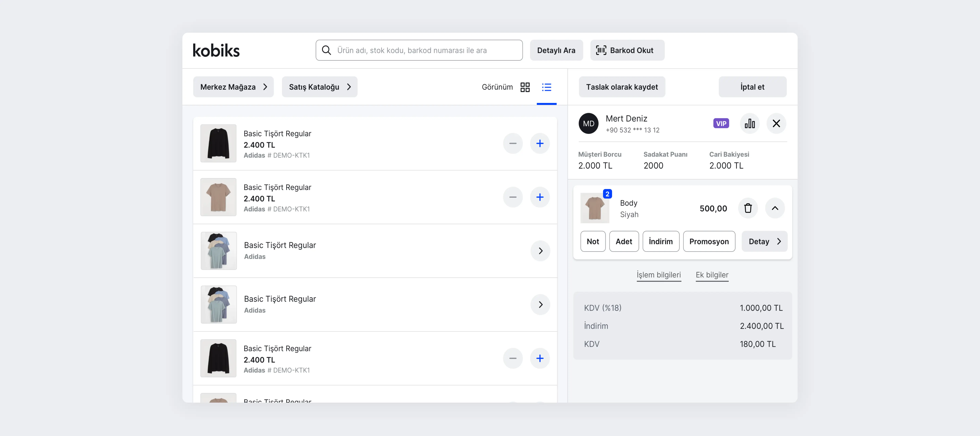Collapse the Body cart item details
Viewport: 980px width, 436px height.
pyautogui.click(x=775, y=208)
